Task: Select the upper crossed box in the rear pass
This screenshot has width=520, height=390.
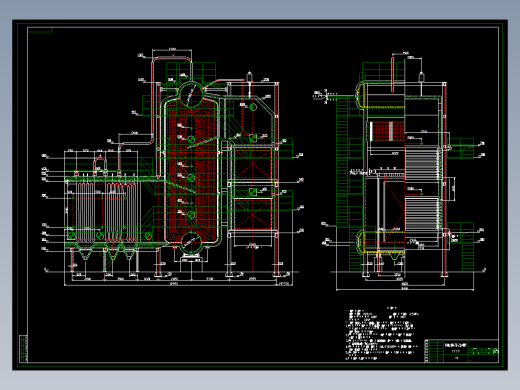Action: pyautogui.click(x=252, y=165)
